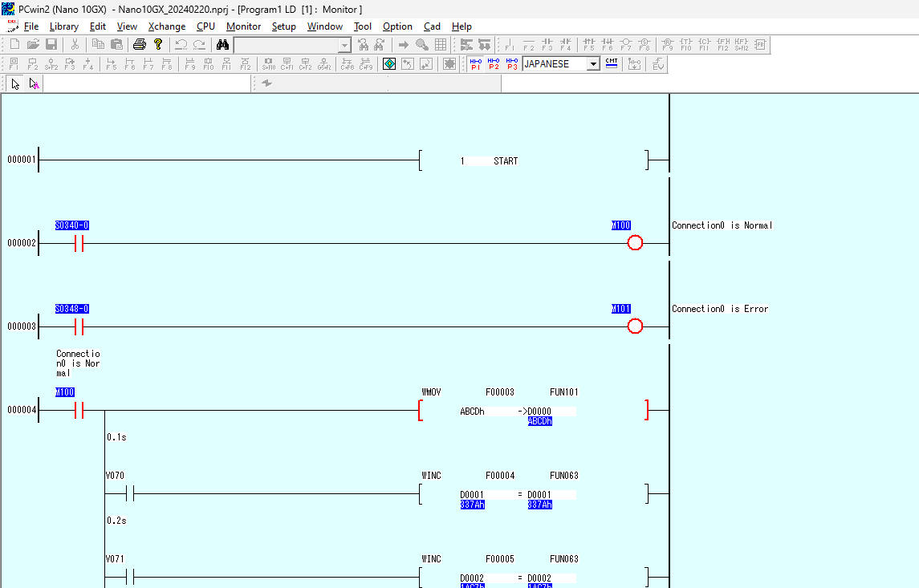Select the F7 coil output tool

(626, 44)
